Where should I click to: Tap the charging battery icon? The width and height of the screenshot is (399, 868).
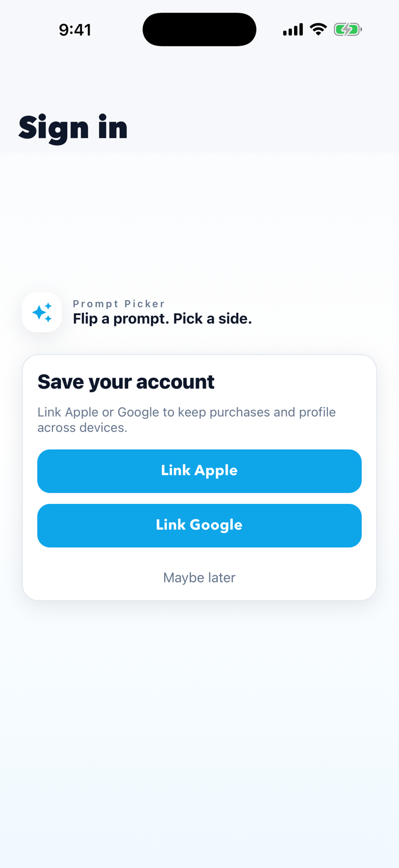pos(348,30)
